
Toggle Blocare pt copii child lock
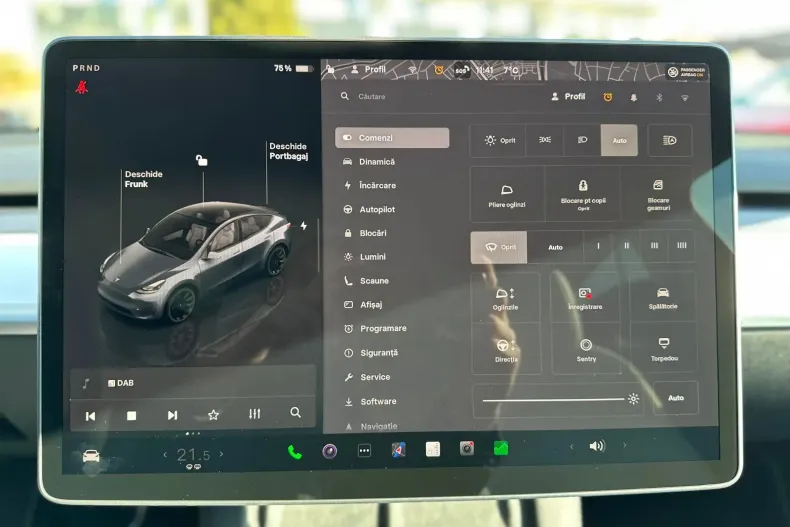pos(583,195)
